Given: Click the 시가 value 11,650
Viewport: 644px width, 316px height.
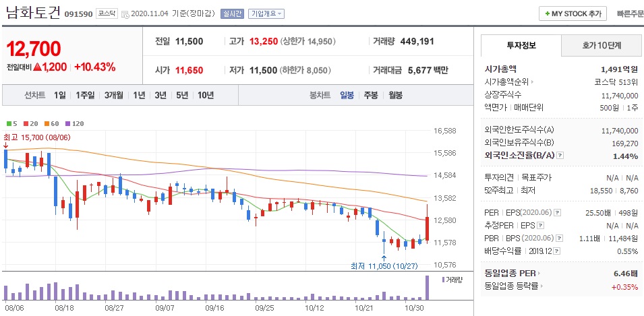Looking at the screenshot, I should [189, 70].
